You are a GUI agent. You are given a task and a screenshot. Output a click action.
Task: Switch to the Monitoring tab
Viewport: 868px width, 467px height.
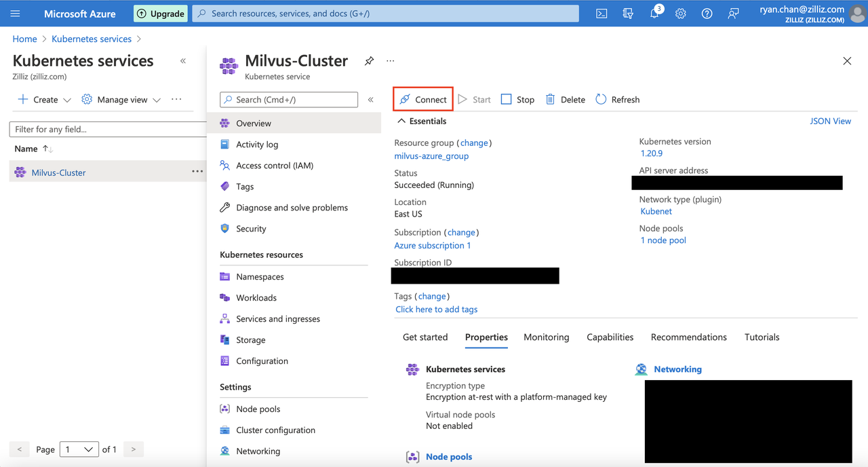click(x=546, y=337)
